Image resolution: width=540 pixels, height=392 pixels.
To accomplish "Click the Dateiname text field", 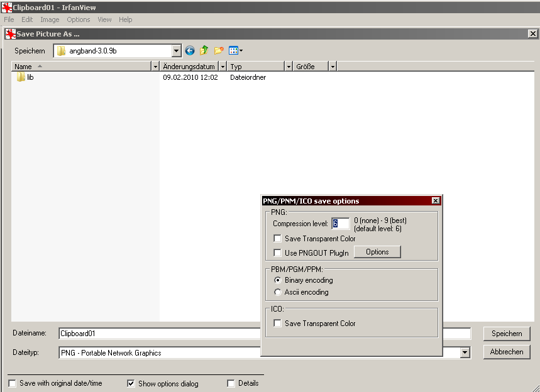I will click(x=160, y=334).
